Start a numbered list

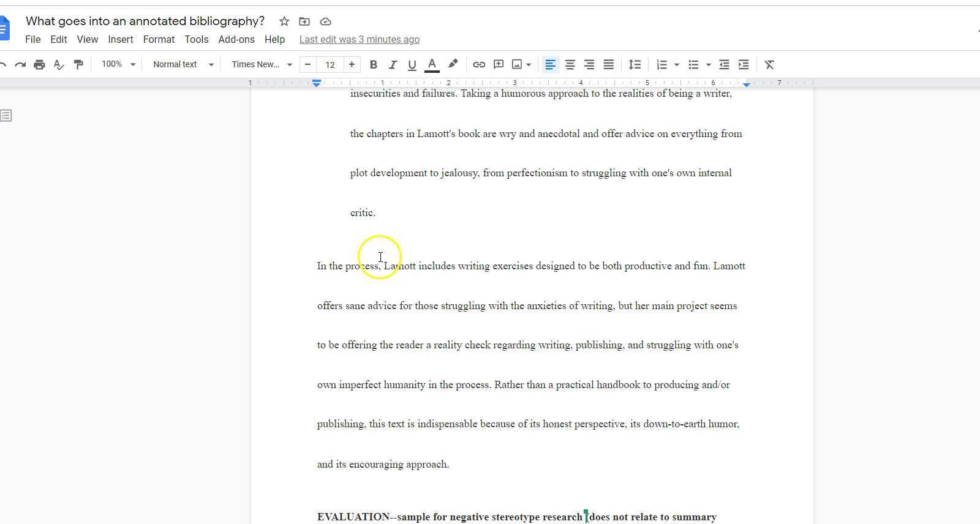(x=661, y=64)
